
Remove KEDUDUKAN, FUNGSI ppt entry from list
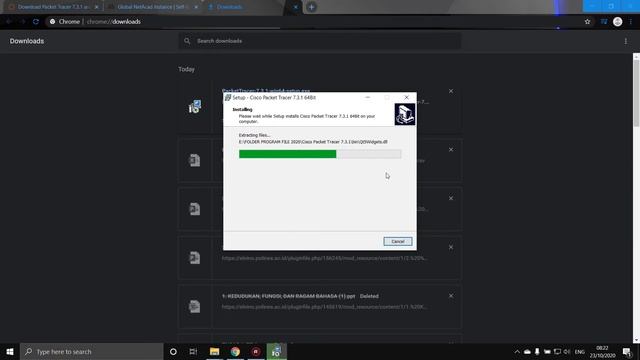point(451,296)
